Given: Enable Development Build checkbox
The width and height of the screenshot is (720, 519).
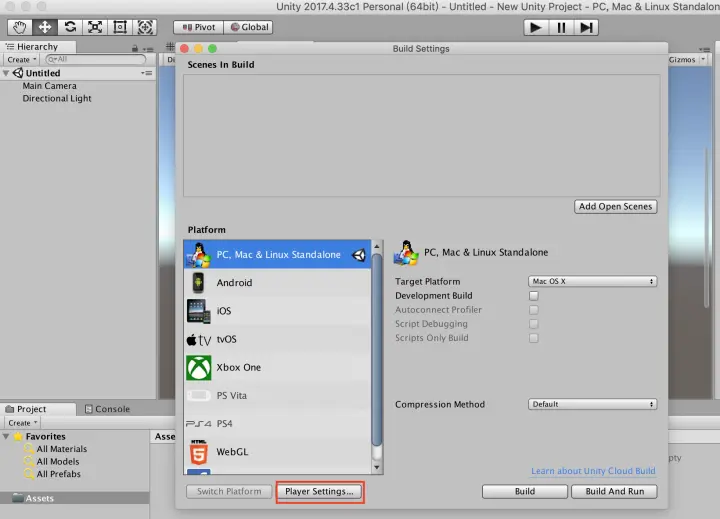Looking at the screenshot, I should [534, 296].
